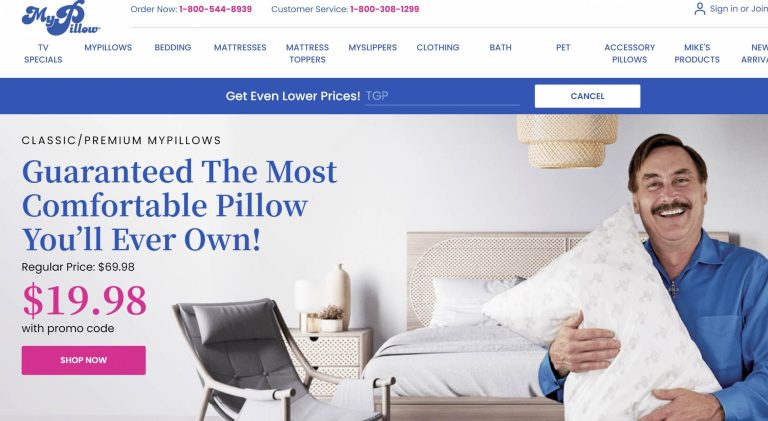Browse the MySlippers category

coord(372,47)
